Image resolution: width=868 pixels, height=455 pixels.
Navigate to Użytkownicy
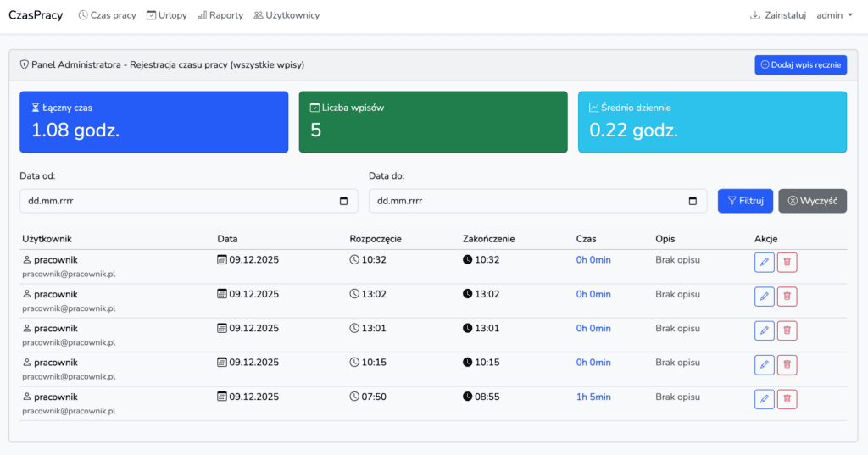(287, 15)
